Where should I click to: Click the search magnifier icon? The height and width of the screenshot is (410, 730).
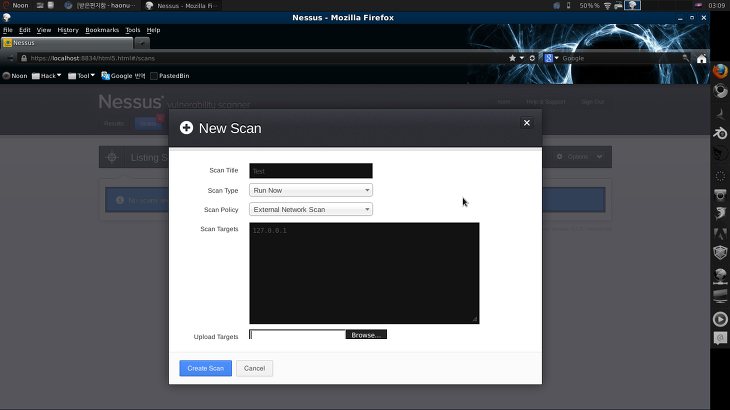[x=685, y=58]
